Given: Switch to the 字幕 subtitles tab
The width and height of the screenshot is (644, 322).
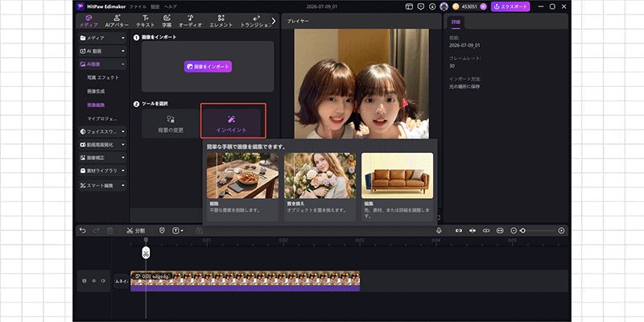Looking at the screenshot, I should click(x=167, y=21).
